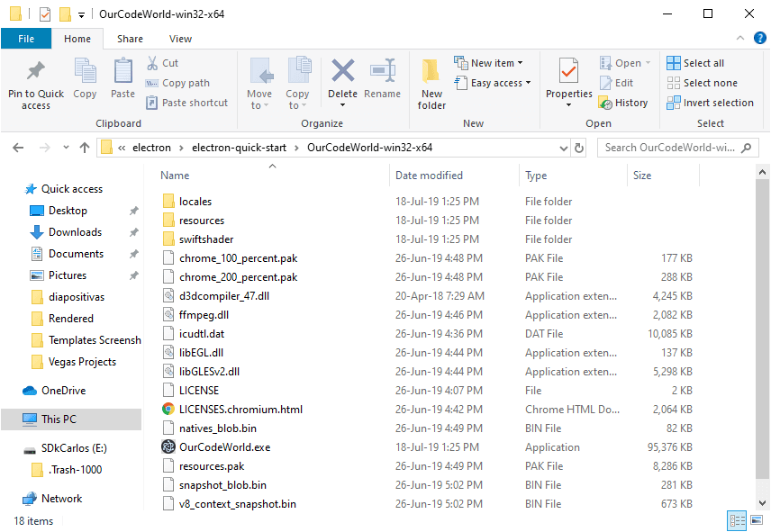Switch to the Details view layout
The width and height of the screenshot is (771, 532).
coord(737,520)
